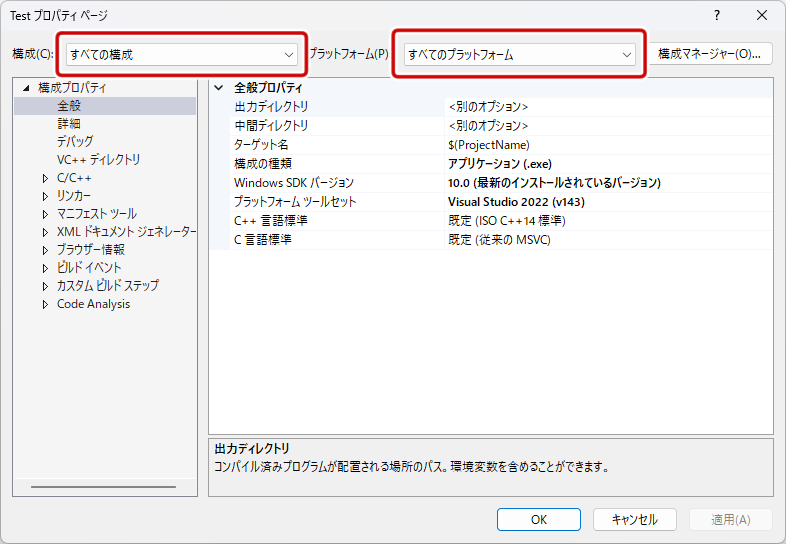Expand the マニフェスト ツール node arrow
The image size is (786, 544).
coord(45,214)
